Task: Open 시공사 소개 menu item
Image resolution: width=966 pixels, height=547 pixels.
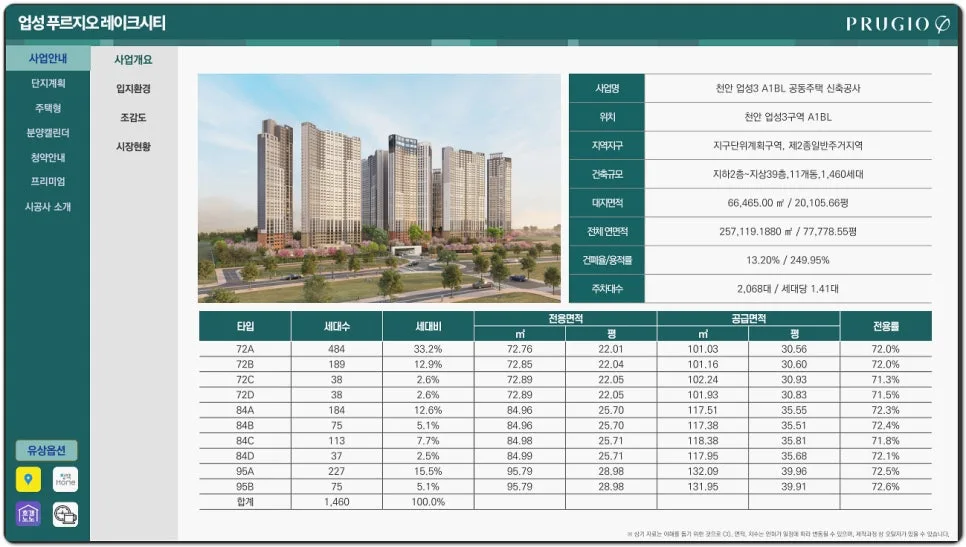Action: coord(48,206)
